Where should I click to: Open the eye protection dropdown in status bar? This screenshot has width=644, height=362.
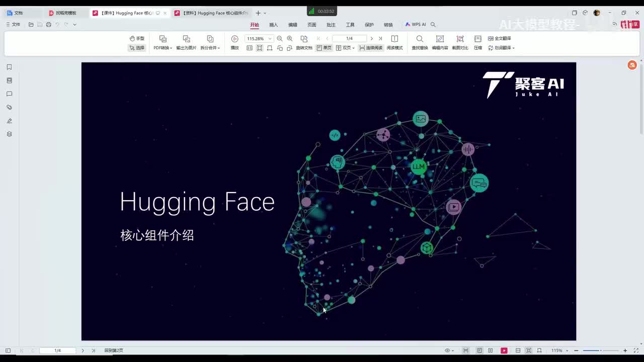click(x=449, y=350)
